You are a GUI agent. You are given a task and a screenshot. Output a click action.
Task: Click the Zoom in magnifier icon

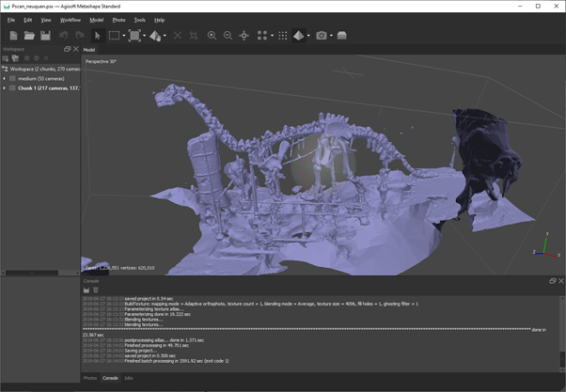(212, 36)
